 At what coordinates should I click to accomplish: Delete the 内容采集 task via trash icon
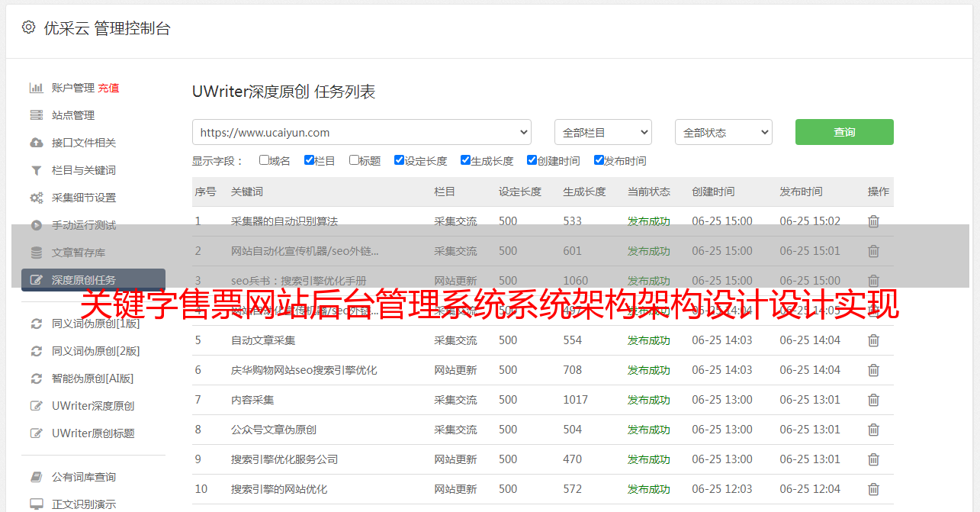pos(873,400)
